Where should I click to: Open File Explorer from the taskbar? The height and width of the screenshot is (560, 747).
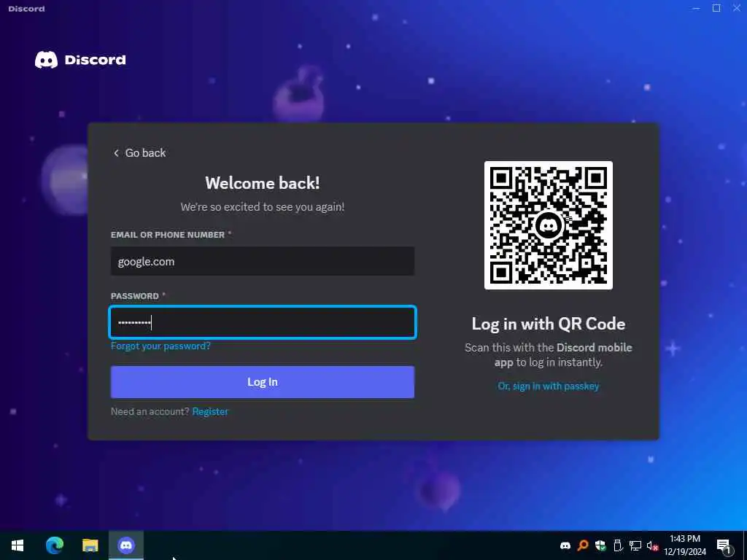[x=90, y=545]
